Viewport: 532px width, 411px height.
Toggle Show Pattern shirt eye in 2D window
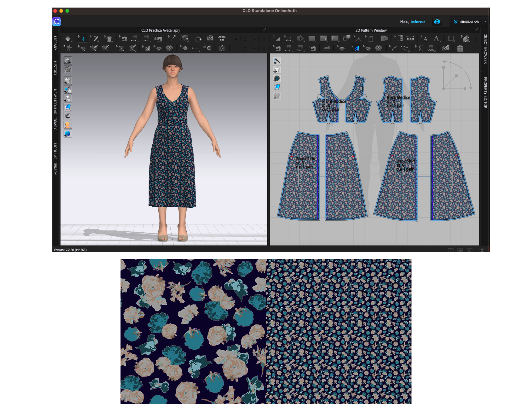[x=277, y=70]
